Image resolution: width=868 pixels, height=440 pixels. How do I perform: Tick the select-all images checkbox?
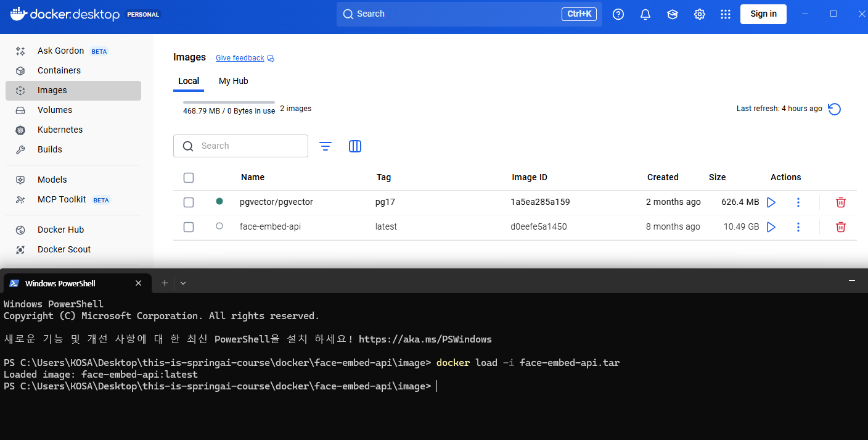click(x=189, y=178)
